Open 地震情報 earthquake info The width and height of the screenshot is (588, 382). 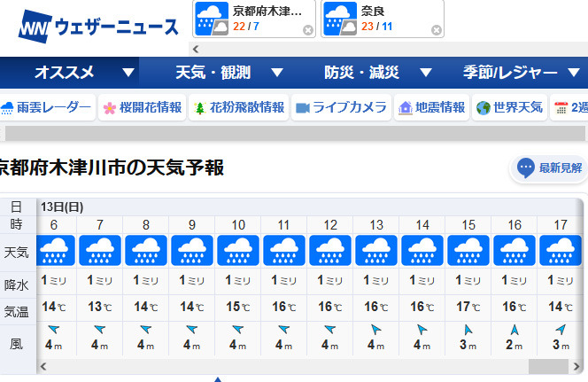point(431,108)
